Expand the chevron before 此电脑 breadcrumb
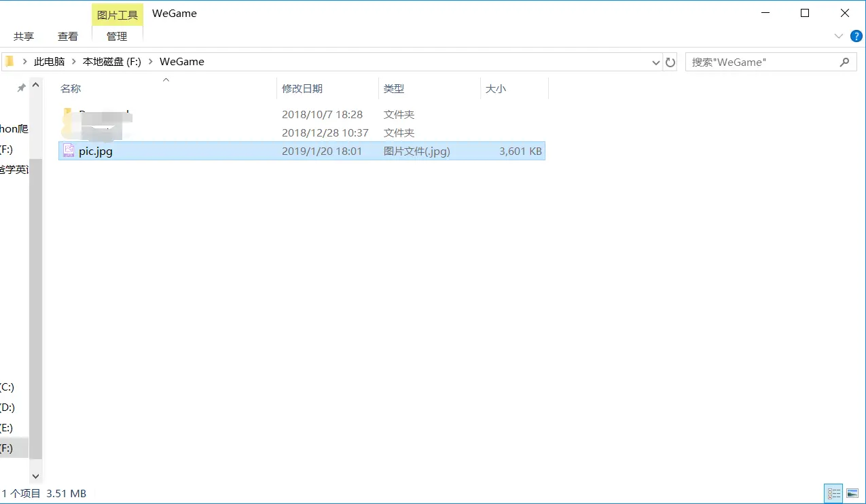Image resolution: width=866 pixels, height=504 pixels. (25, 62)
